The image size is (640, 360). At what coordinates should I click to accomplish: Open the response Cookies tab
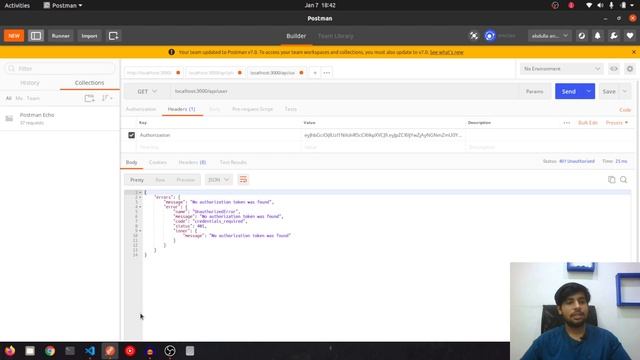coord(158,162)
